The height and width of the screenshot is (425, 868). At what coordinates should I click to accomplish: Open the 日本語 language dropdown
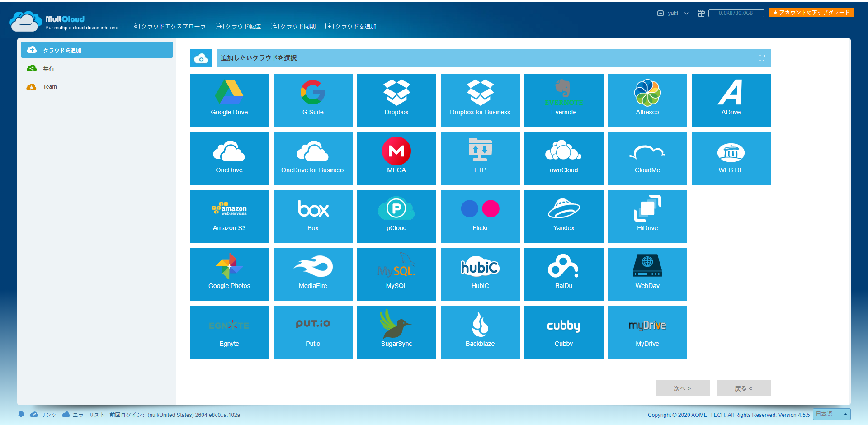pyautogui.click(x=831, y=414)
